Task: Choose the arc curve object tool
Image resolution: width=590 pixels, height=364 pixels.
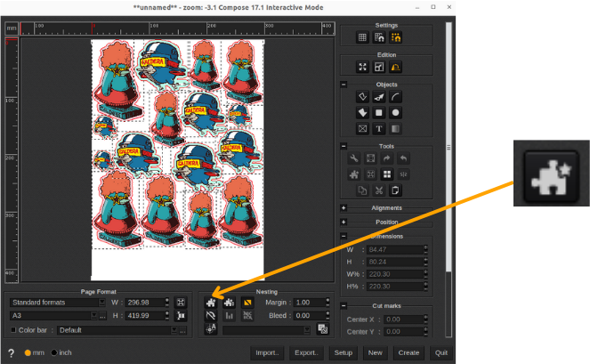Action: tap(395, 96)
